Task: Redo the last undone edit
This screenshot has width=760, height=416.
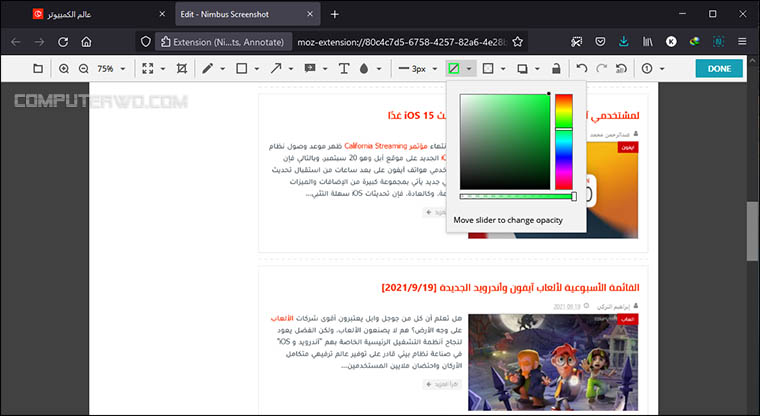Action: pos(602,69)
